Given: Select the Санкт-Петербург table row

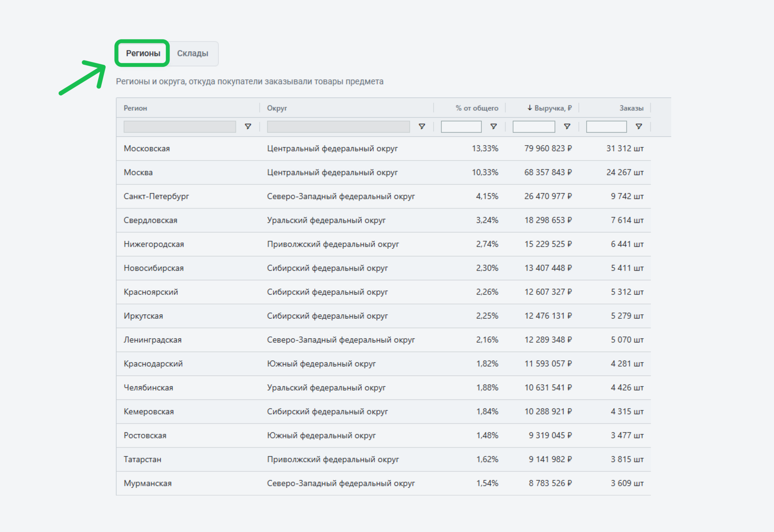Looking at the screenshot, I should pyautogui.click(x=156, y=196).
